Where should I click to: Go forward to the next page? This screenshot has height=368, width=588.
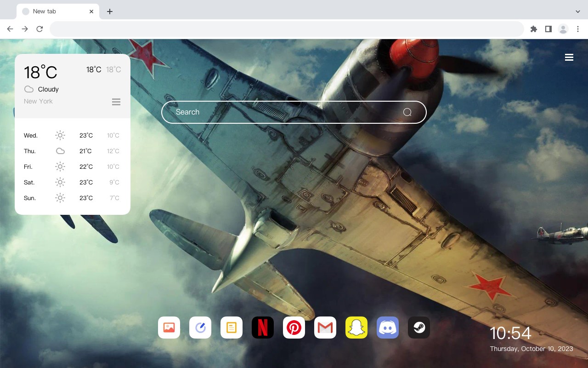(25, 29)
